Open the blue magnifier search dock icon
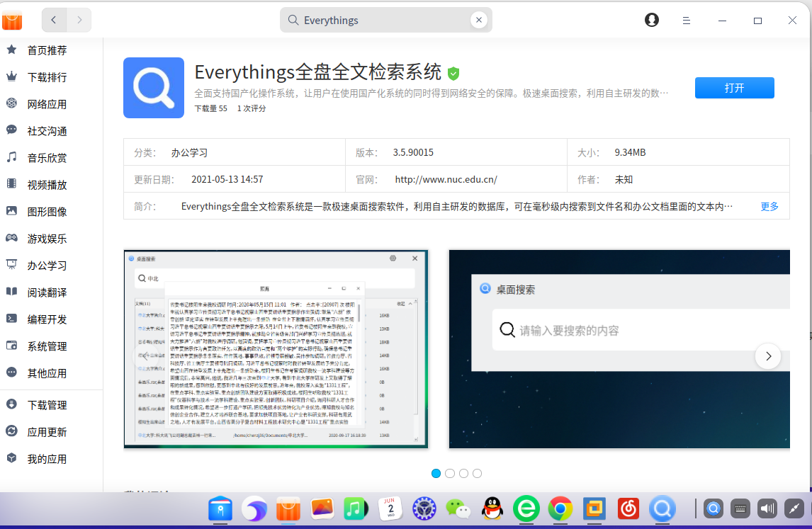Screen dimensions: 812x529 (662, 509)
